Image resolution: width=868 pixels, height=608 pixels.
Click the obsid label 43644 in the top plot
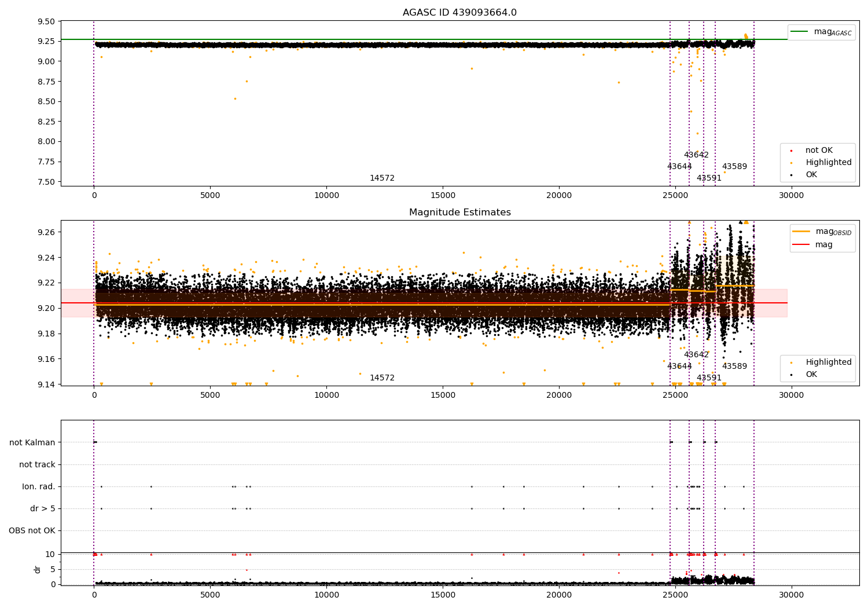tap(679, 167)
